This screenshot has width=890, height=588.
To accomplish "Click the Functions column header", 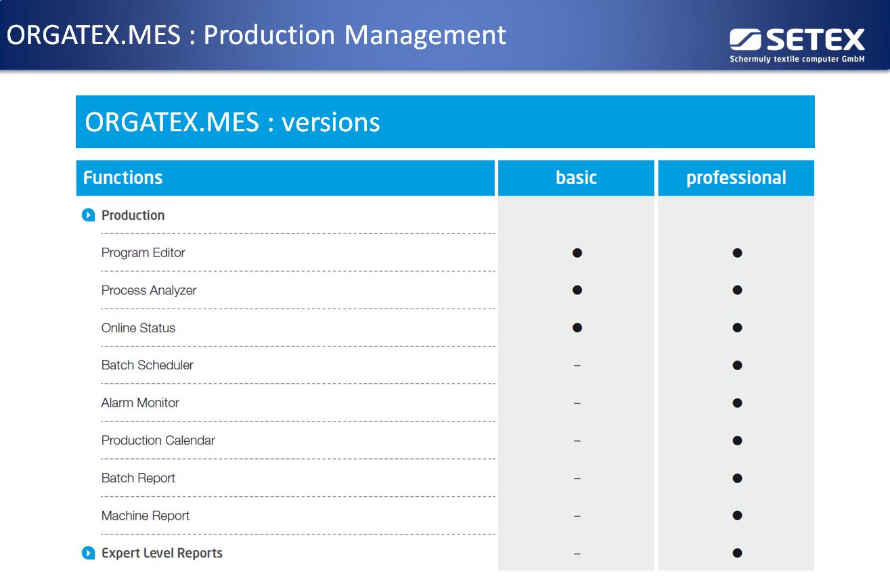I will (123, 178).
